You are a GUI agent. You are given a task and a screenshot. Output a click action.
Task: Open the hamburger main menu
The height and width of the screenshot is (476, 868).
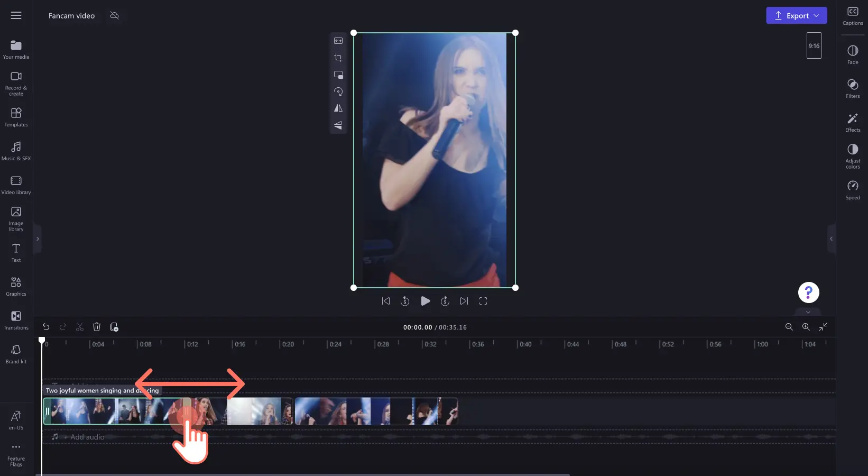click(x=16, y=15)
